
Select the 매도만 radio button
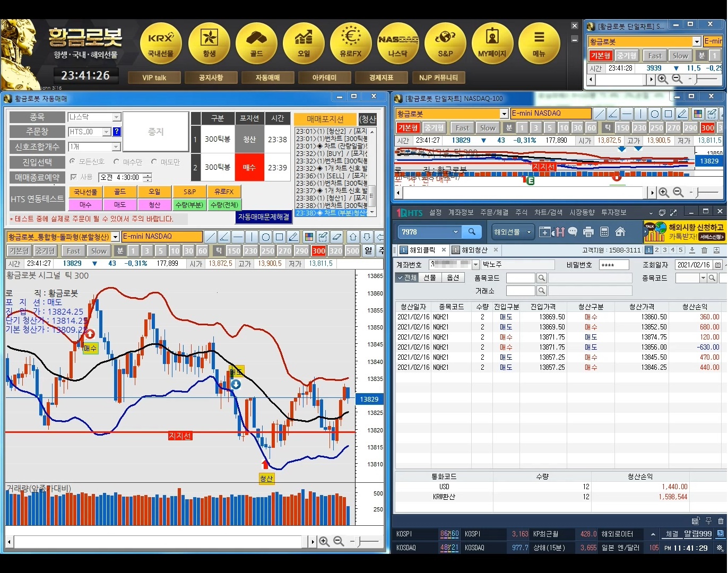(154, 161)
